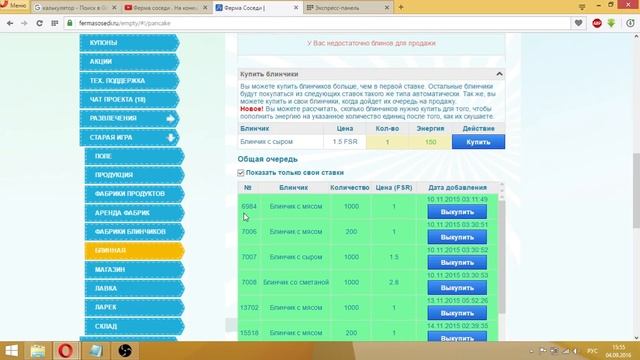Collapse the Старая игра sidebar section

pyautogui.click(x=129, y=138)
